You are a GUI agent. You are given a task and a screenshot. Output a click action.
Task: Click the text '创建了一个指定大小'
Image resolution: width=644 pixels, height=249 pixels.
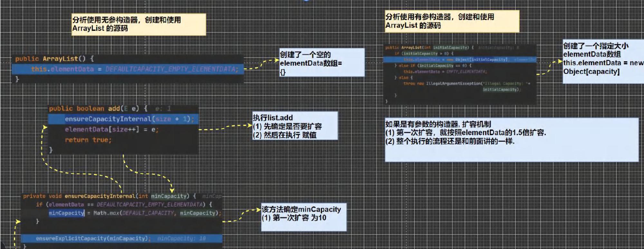tap(596, 46)
